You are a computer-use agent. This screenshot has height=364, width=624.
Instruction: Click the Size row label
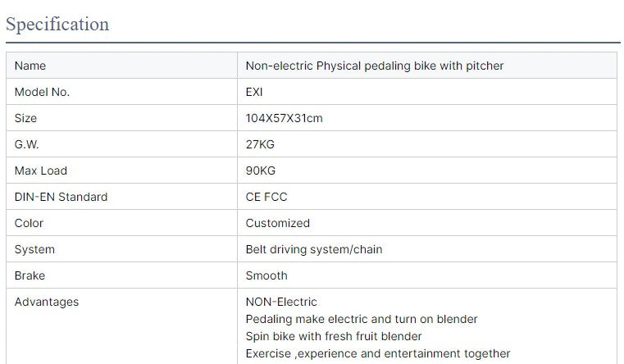25,118
